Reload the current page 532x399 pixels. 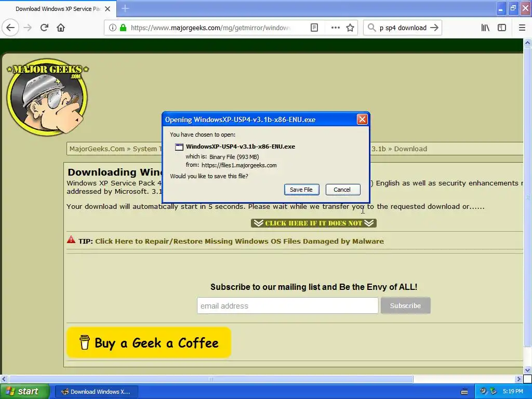pyautogui.click(x=44, y=28)
